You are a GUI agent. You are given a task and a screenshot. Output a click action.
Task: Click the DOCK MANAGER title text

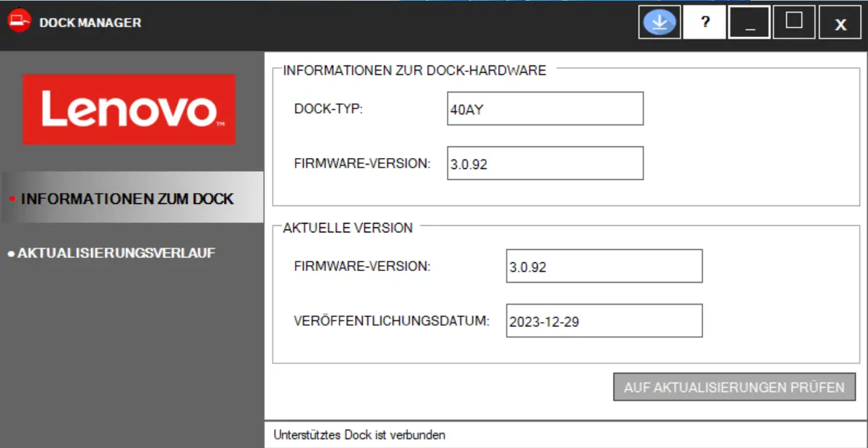click(90, 23)
